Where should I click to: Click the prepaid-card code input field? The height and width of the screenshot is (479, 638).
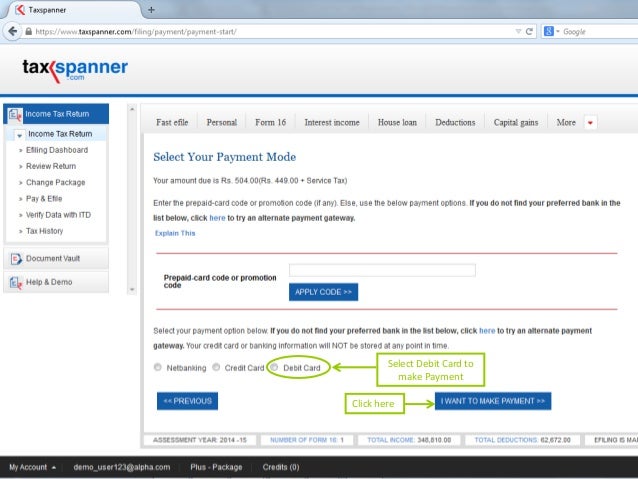(x=382, y=270)
